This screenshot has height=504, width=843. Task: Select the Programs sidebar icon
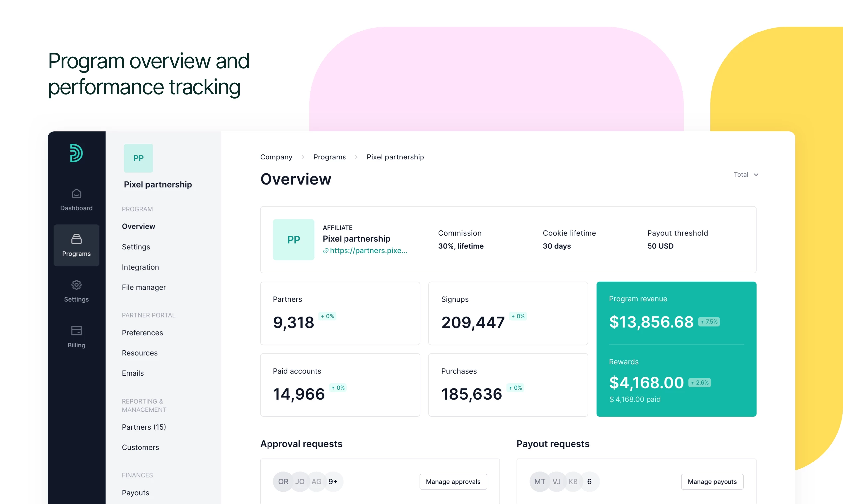tap(76, 239)
